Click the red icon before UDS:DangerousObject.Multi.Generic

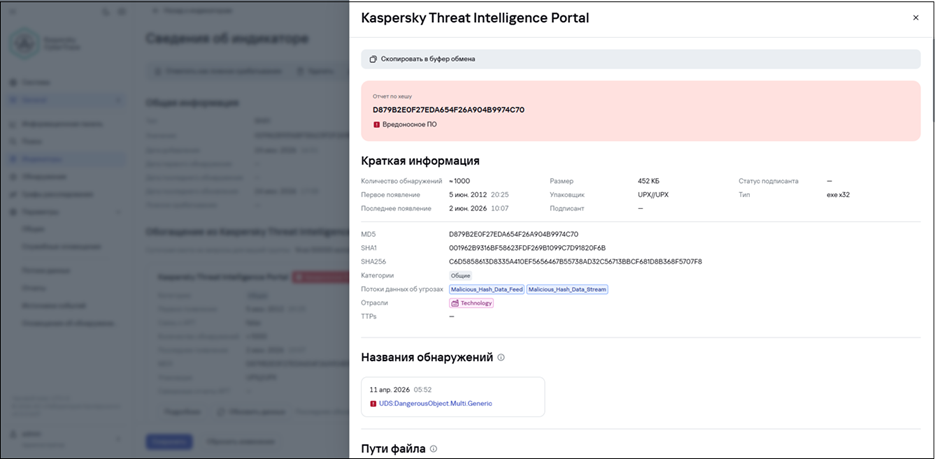click(373, 404)
